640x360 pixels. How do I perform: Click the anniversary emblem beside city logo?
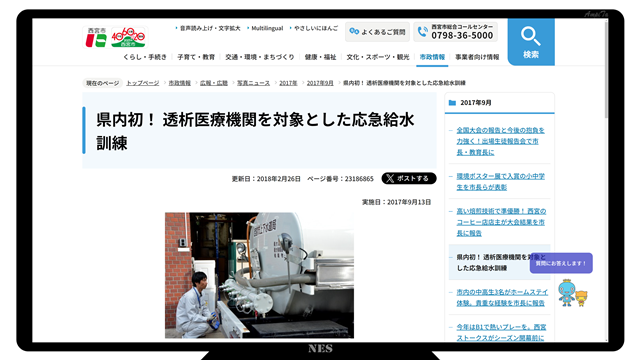pos(128,38)
